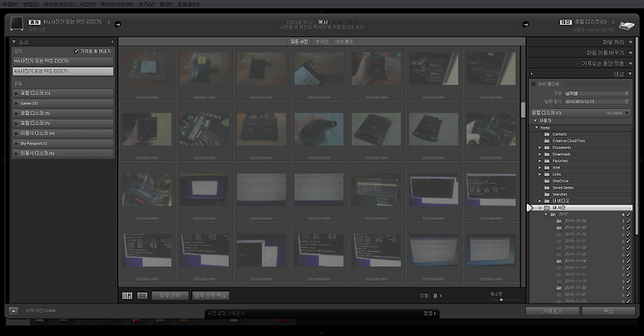Expand the 로컬 디스크 (C:) source drive

point(17,93)
